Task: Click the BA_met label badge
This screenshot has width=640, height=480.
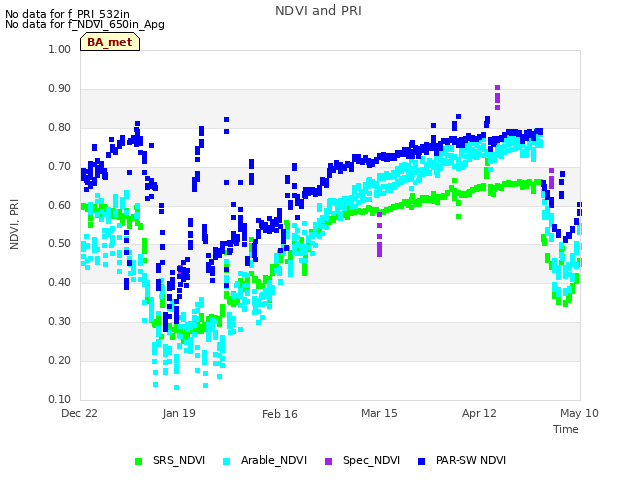Action: click(x=110, y=42)
